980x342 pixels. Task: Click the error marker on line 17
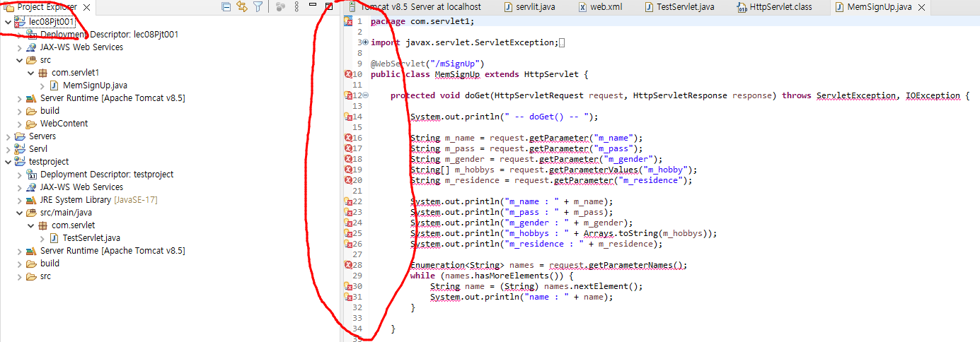347,148
